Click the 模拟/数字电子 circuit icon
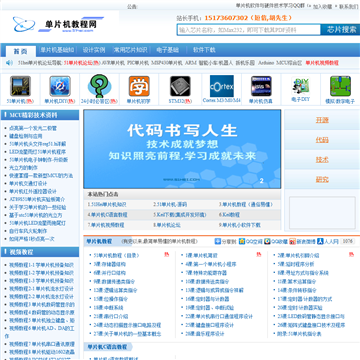The height and width of the screenshot is (360, 360). (x=340, y=86)
